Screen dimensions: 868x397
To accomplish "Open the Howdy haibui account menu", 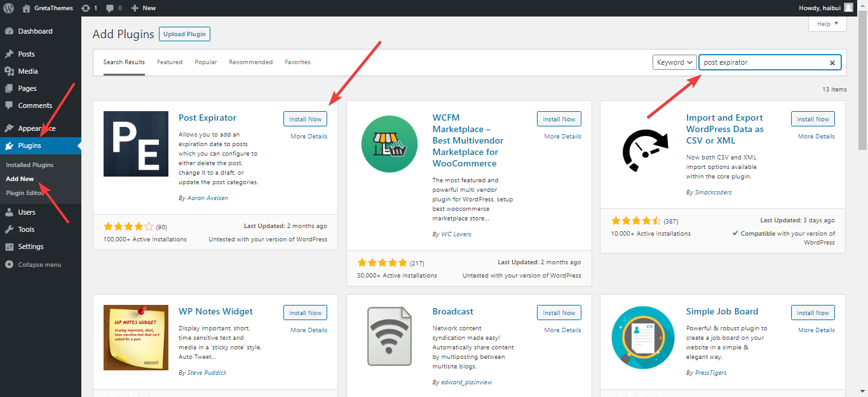I will click(826, 8).
